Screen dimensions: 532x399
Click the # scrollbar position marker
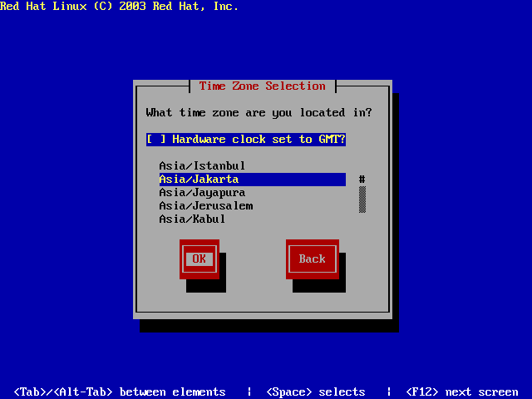(x=362, y=180)
